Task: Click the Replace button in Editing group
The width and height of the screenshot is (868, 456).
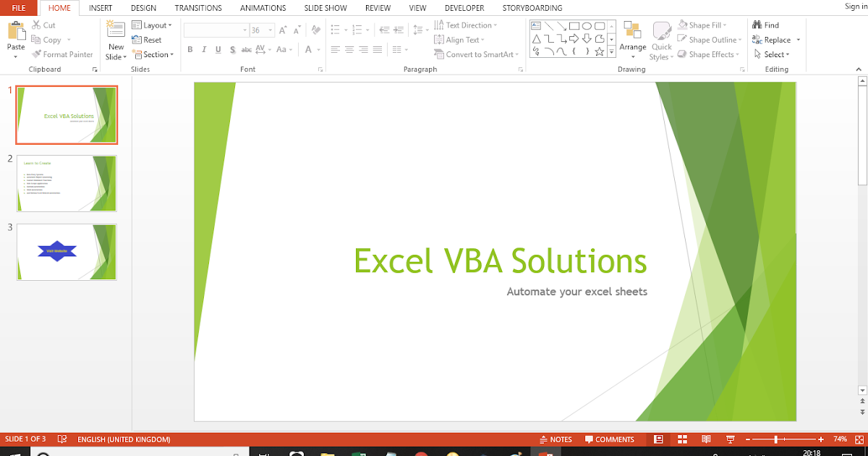Action: [x=775, y=40]
